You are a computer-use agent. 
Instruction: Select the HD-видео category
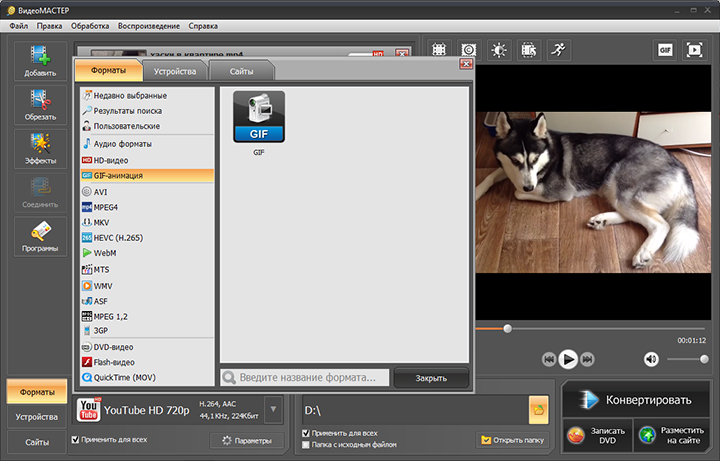(147, 160)
